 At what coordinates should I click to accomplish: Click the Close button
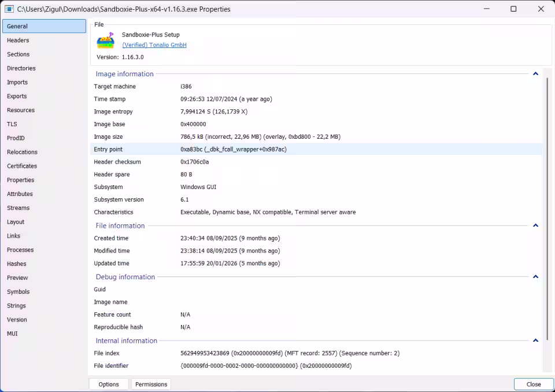534,384
